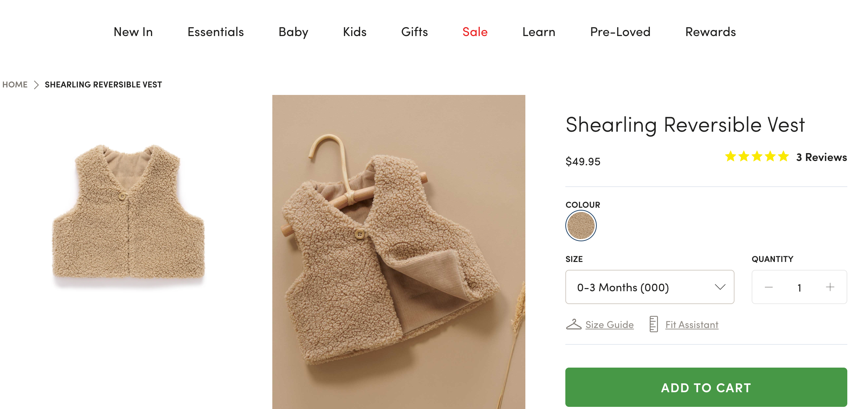This screenshot has height=409, width=868.
Task: Go to the Baby category
Action: pos(293,32)
